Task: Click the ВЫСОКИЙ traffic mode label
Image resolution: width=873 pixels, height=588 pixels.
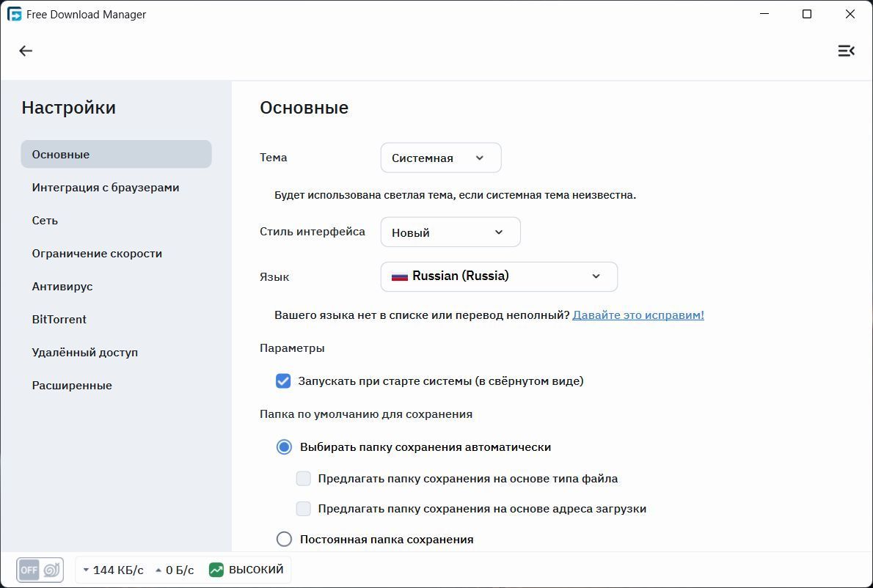Action: pos(256,570)
